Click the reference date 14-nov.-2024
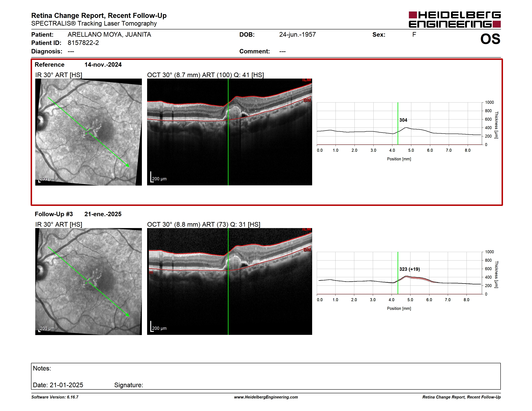Screen dimensions: 532x411 [103, 64]
